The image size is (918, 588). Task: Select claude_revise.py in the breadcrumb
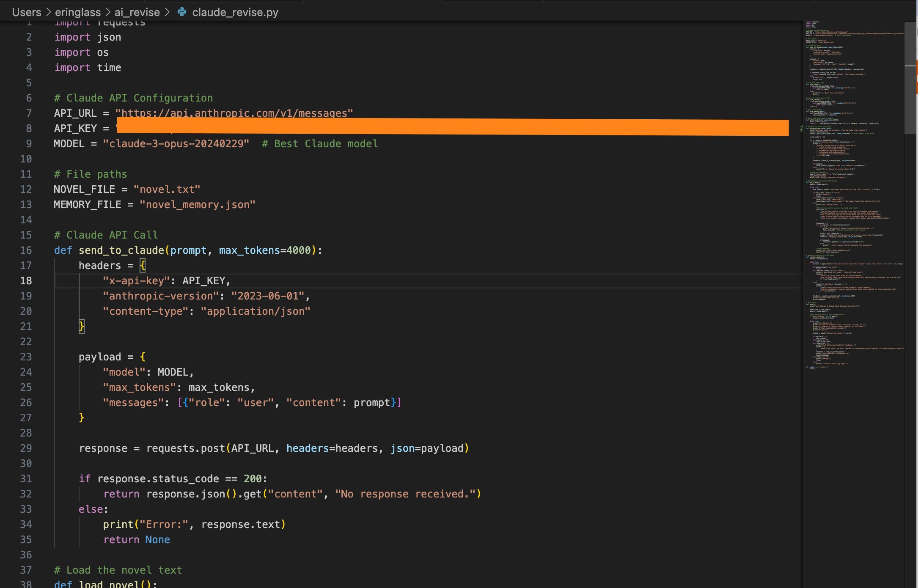[x=235, y=12]
